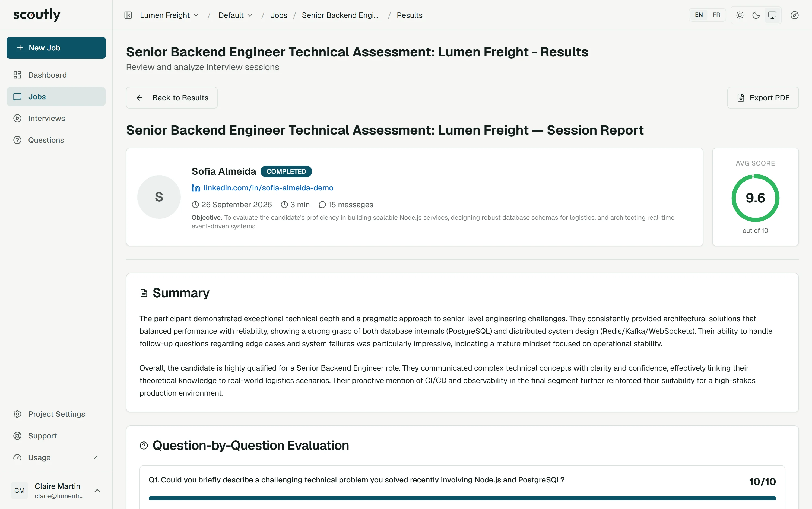Open the compass explore icon
The image size is (812, 509).
794,15
